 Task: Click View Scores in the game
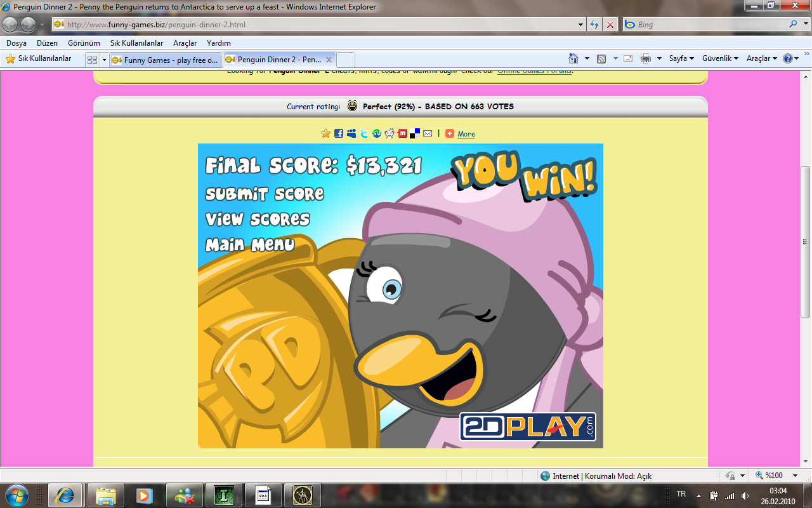[x=258, y=219]
